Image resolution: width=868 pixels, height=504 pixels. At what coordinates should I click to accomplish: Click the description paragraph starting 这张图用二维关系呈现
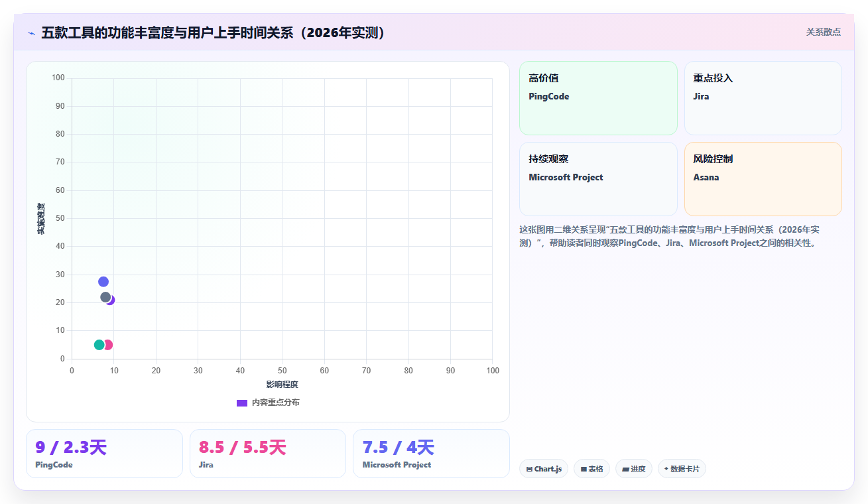coord(670,236)
